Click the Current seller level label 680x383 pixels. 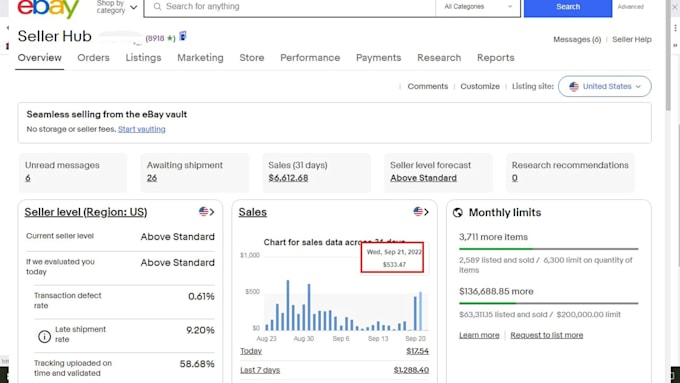pyautogui.click(x=60, y=236)
